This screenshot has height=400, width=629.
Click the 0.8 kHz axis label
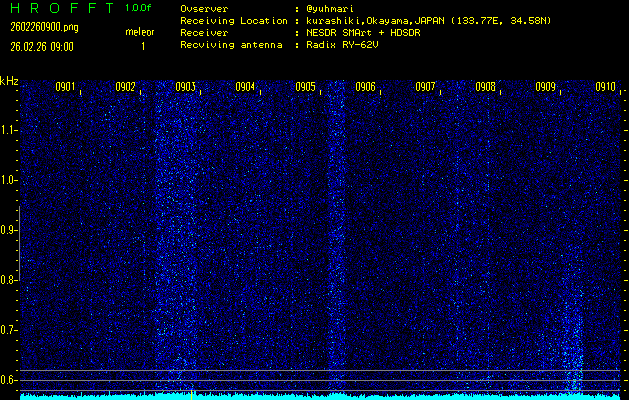(7, 280)
